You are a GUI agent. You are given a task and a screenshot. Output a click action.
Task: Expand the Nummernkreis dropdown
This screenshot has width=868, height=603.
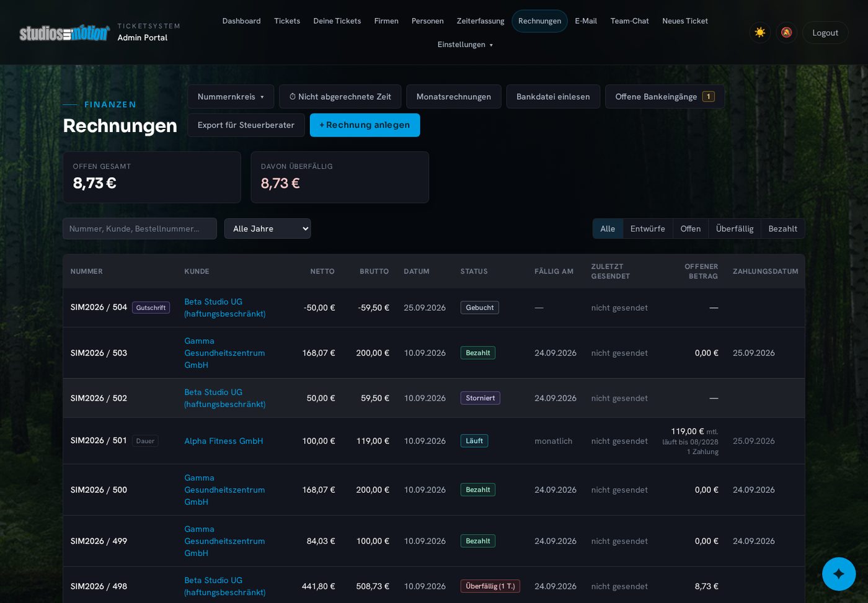coord(231,97)
